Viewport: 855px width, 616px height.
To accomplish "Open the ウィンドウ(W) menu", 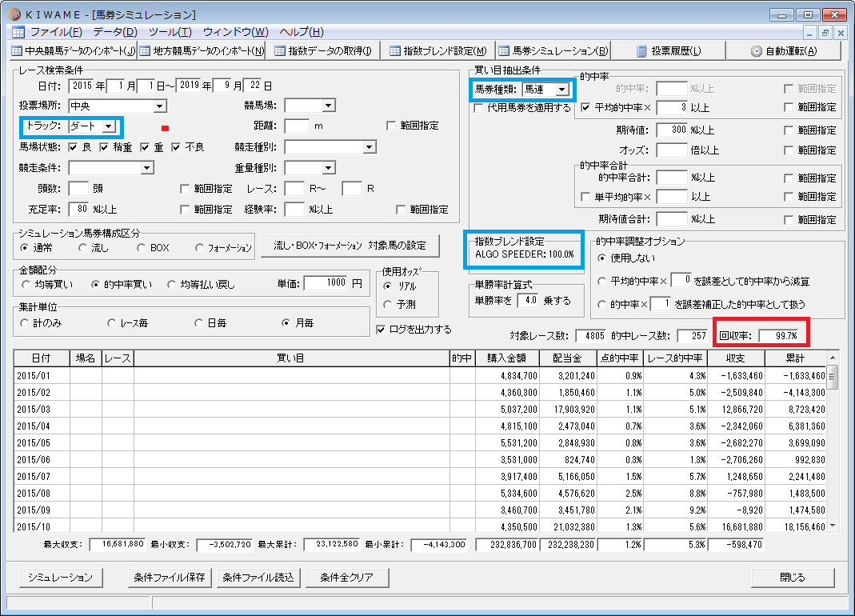I will [x=236, y=32].
